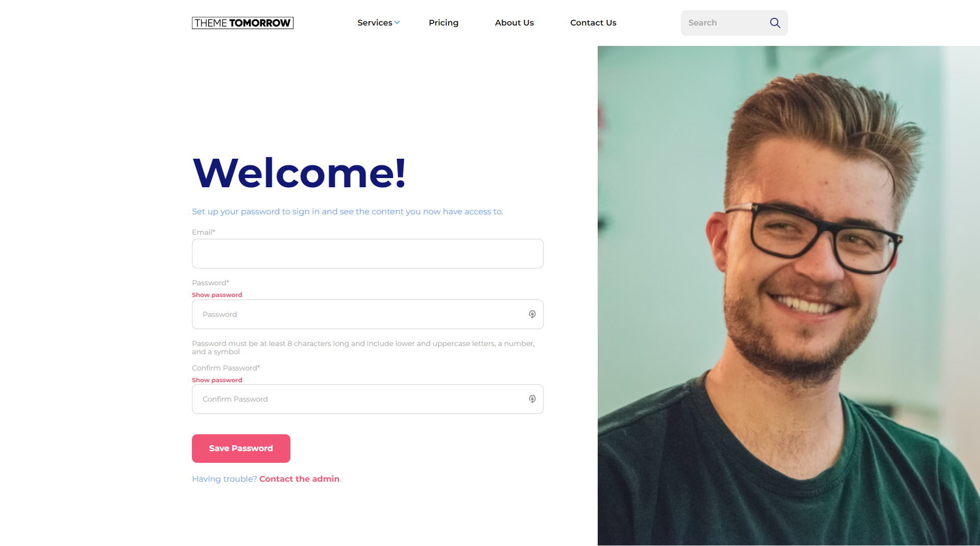Open the Theme Tomorrow logo homepage
This screenshot has height=546, width=980.
(x=242, y=23)
